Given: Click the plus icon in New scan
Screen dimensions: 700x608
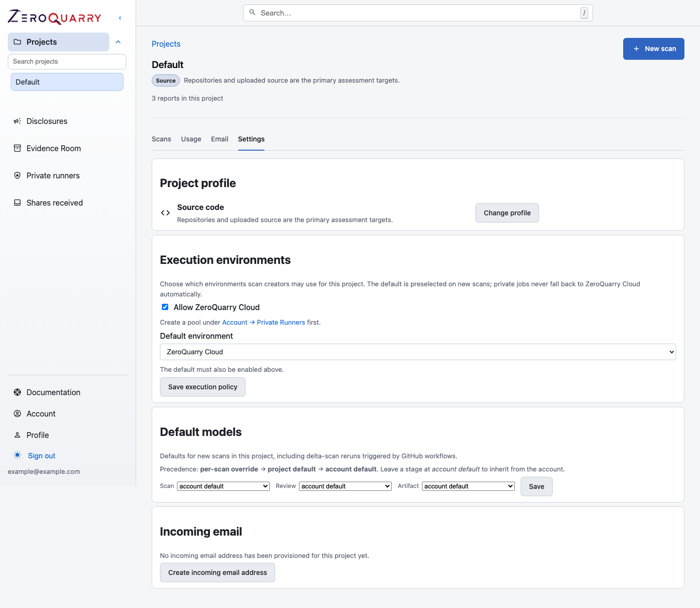Looking at the screenshot, I should pyautogui.click(x=636, y=49).
